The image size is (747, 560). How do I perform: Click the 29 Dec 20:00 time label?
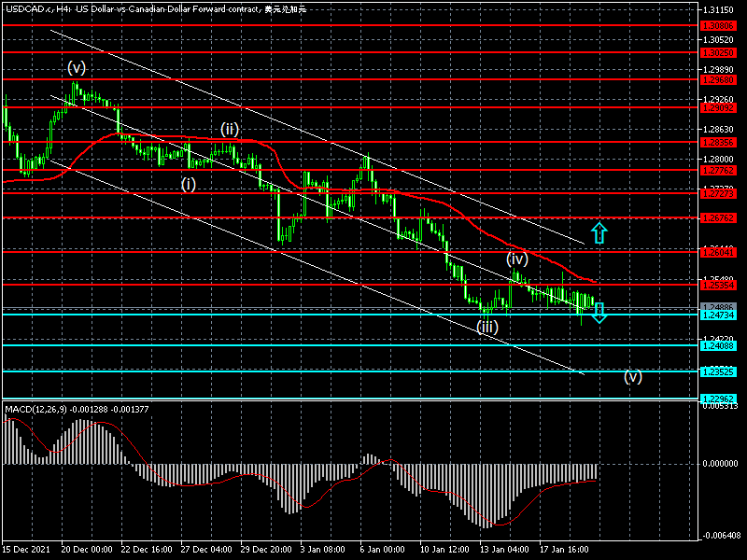[x=266, y=549]
